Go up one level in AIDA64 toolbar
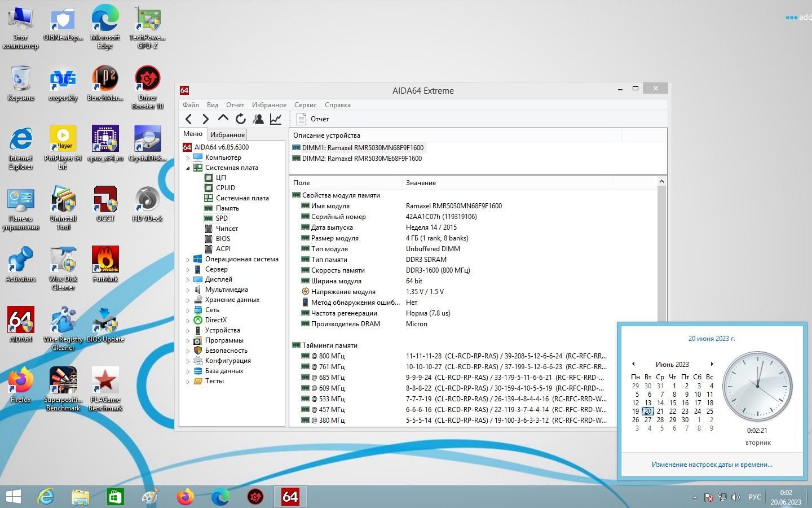The image size is (812, 508). [223, 119]
